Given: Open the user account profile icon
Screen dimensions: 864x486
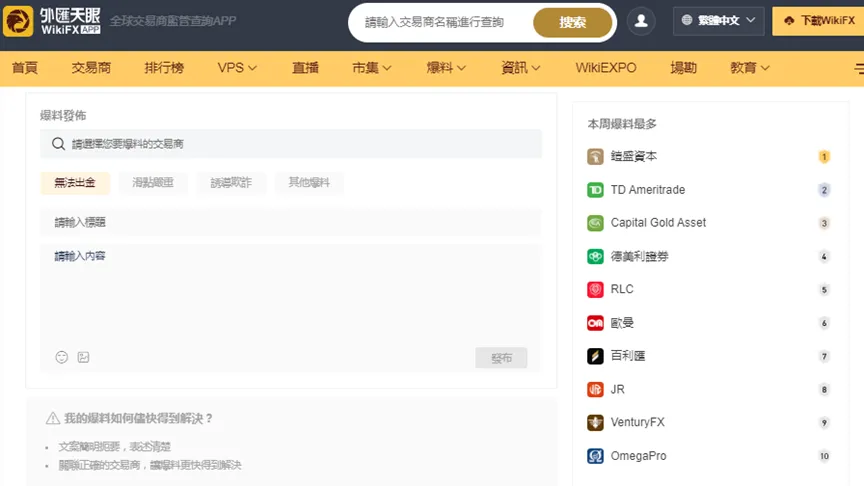Looking at the screenshot, I should coord(641,21).
